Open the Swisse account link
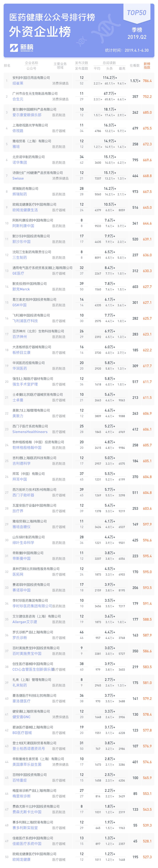The image size is (158, 868). [x=18, y=178]
